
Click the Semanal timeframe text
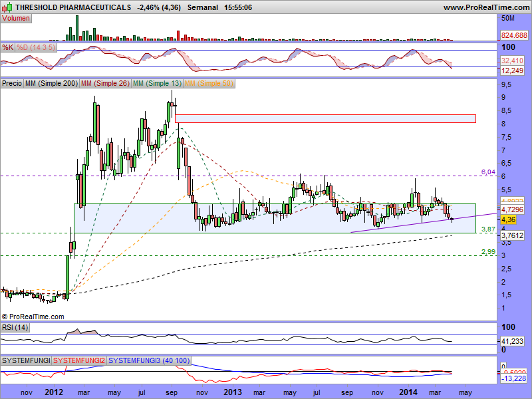pyautogui.click(x=203, y=7)
